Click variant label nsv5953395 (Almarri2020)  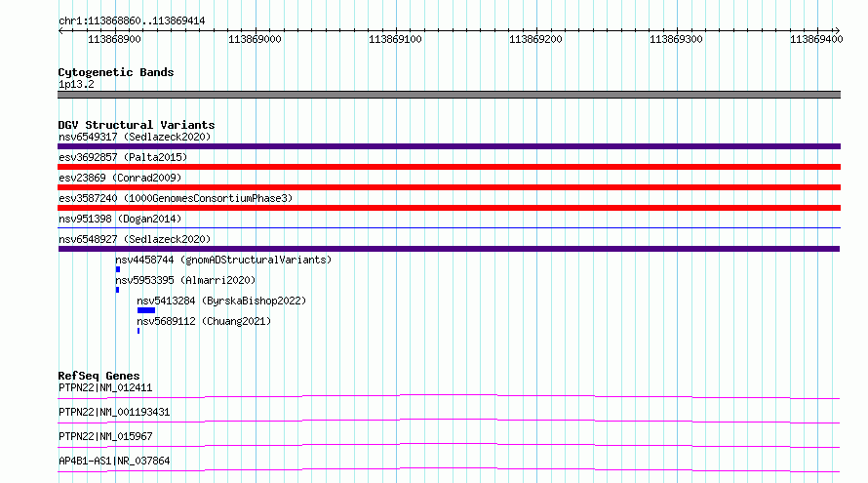point(185,280)
